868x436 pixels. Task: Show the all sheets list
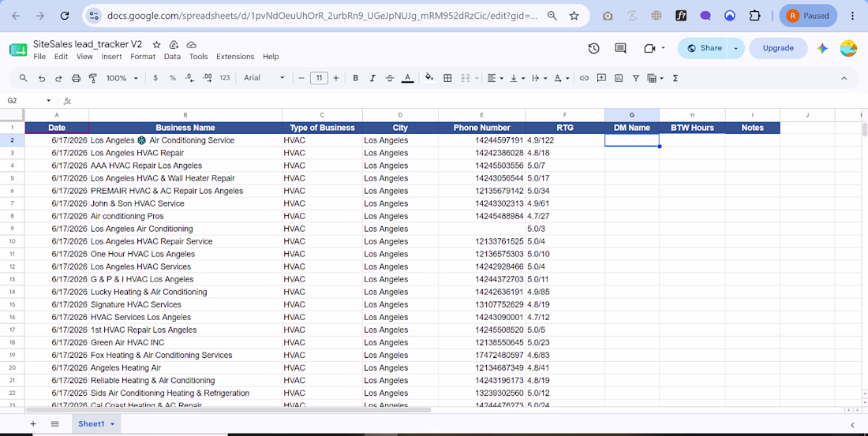(x=54, y=424)
